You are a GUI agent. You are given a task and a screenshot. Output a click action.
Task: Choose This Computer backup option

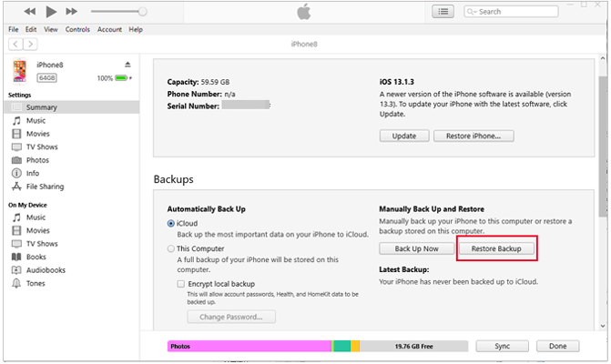tap(172, 248)
